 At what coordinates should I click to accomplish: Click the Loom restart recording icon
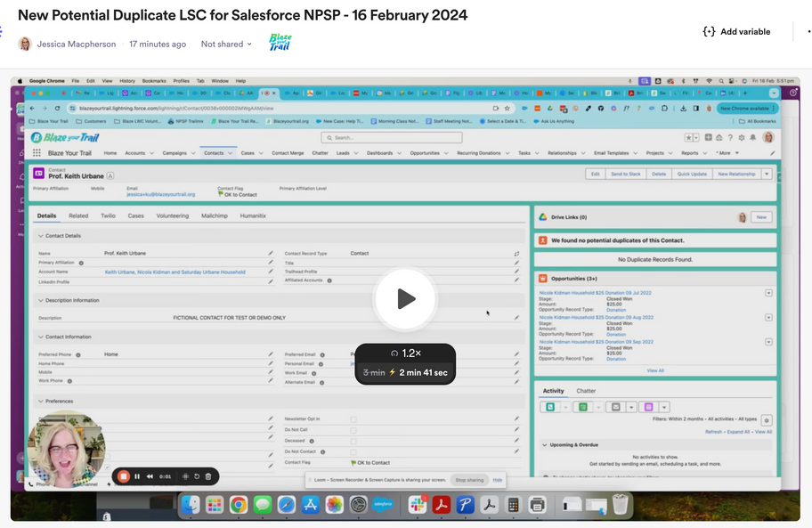coord(197,476)
